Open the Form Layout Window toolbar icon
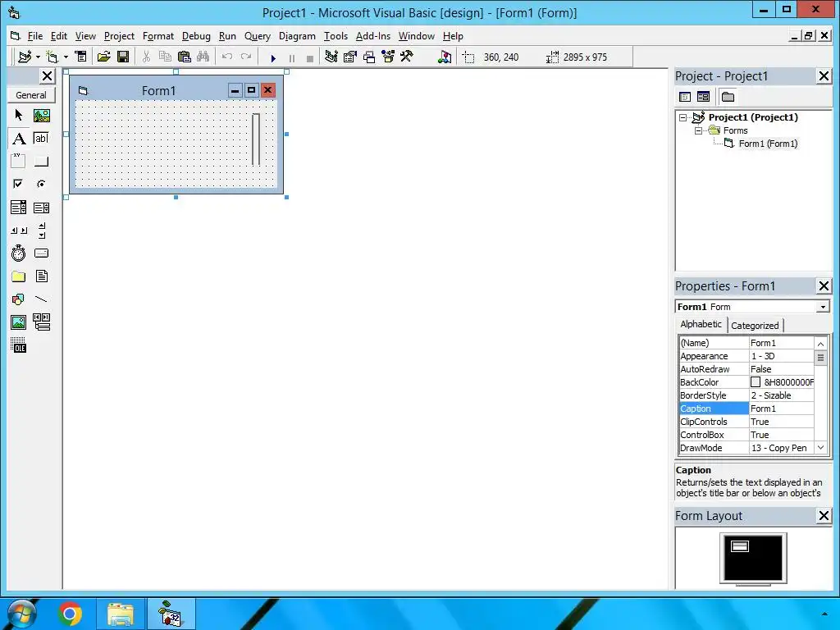 click(x=369, y=57)
